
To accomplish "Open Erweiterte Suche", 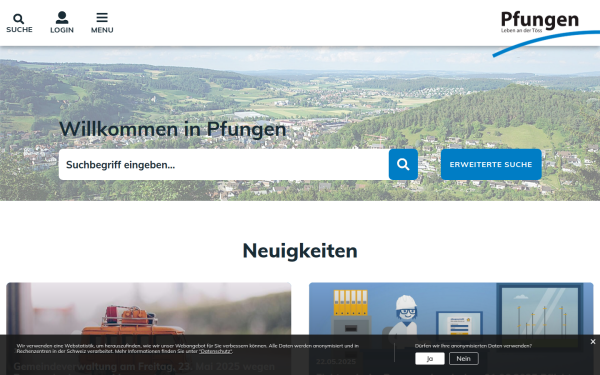I will [x=491, y=165].
